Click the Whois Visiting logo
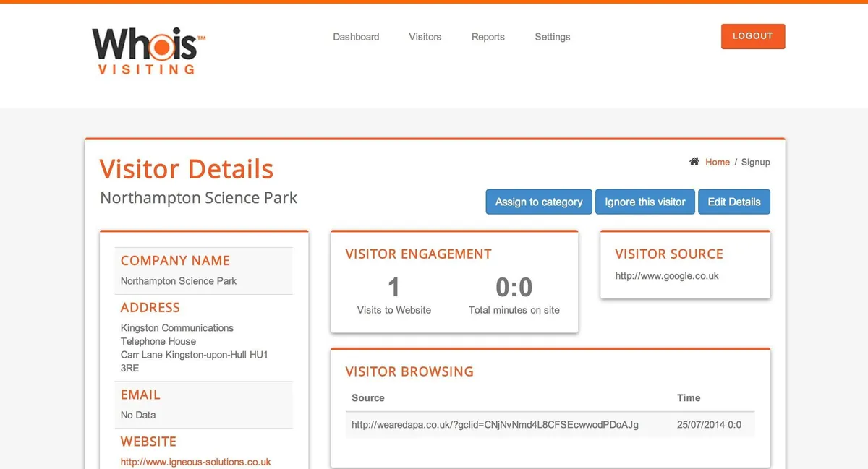The image size is (868, 469). point(149,51)
